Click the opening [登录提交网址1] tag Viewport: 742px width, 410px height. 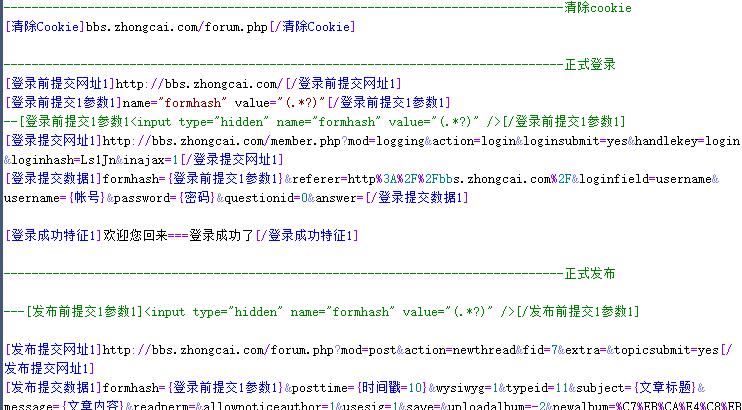[54, 140]
